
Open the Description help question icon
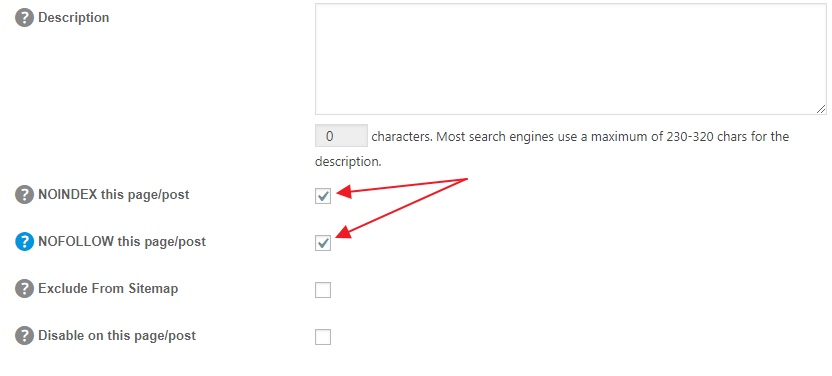click(24, 18)
